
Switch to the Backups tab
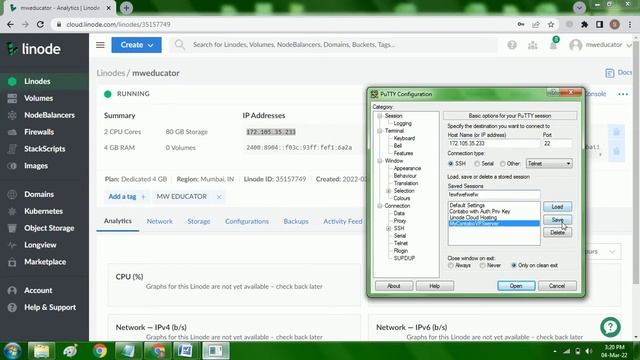pos(296,221)
